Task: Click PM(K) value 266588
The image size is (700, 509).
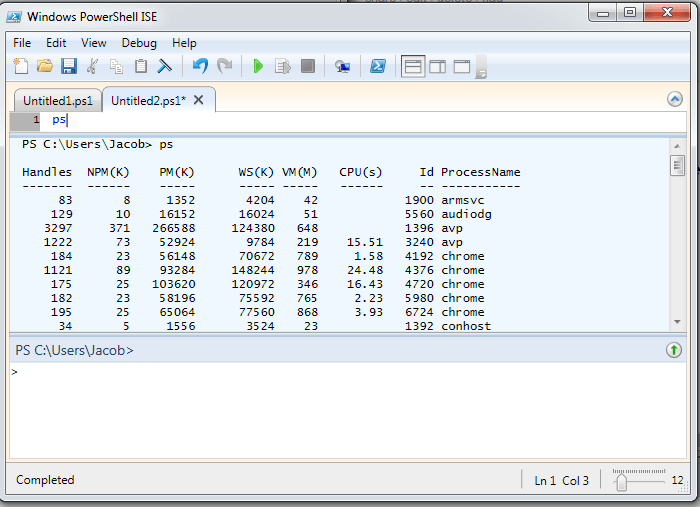Action: point(174,228)
